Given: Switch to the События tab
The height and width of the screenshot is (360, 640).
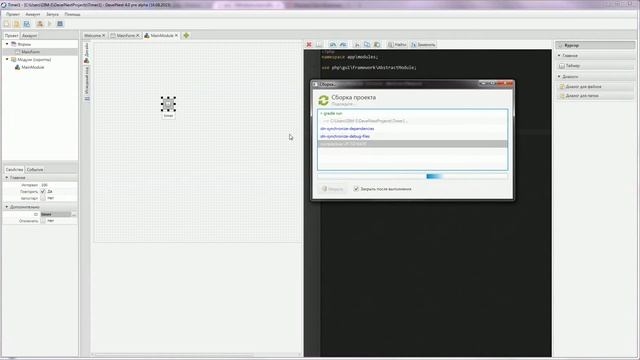Looking at the screenshot, I should (x=35, y=169).
